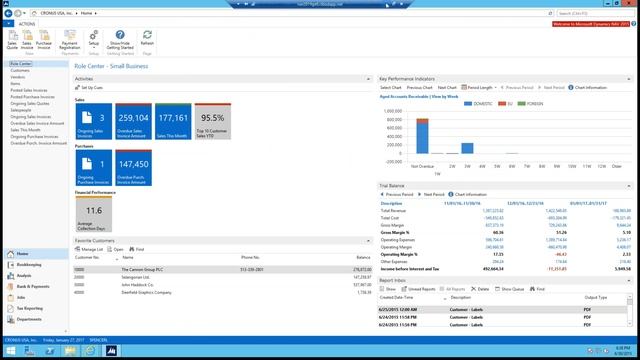Collapse the Favorite Customers part

tap(368, 241)
